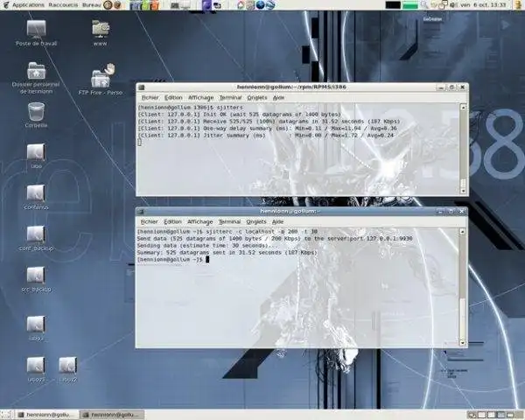Open Affichage menu in the lower terminal window

click(200, 221)
